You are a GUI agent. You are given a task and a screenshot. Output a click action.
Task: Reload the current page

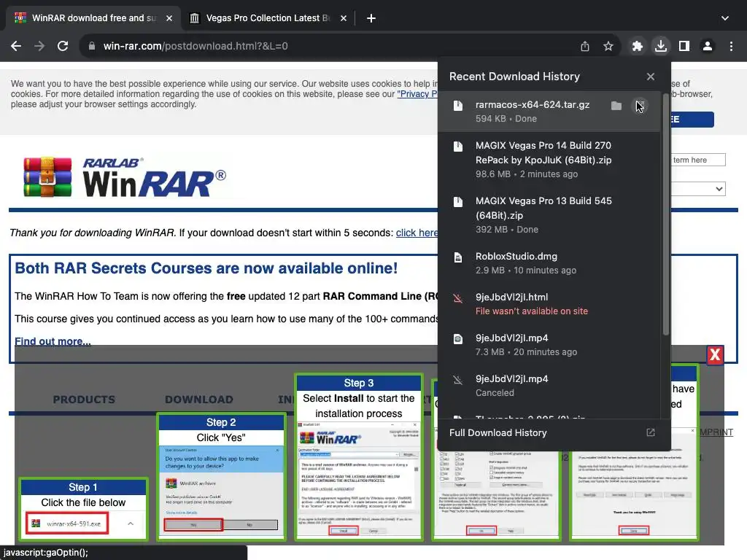[63, 46]
